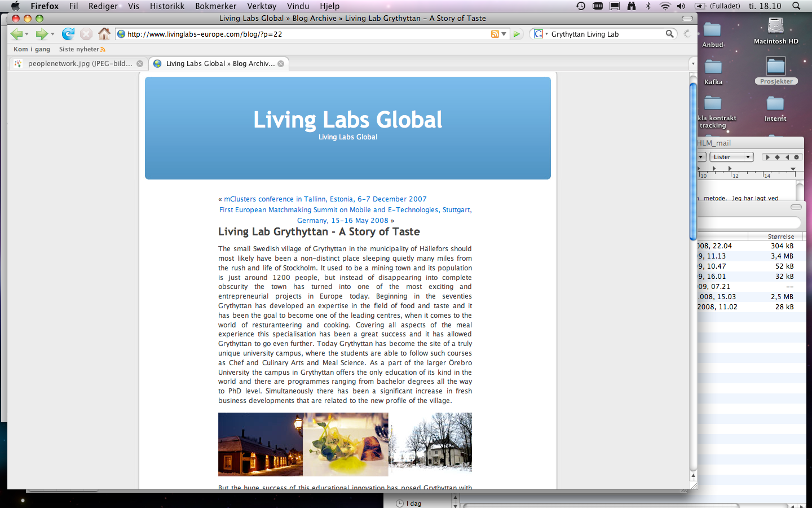Open the list all tabs dropdown
The width and height of the screenshot is (812, 508).
[x=693, y=64]
